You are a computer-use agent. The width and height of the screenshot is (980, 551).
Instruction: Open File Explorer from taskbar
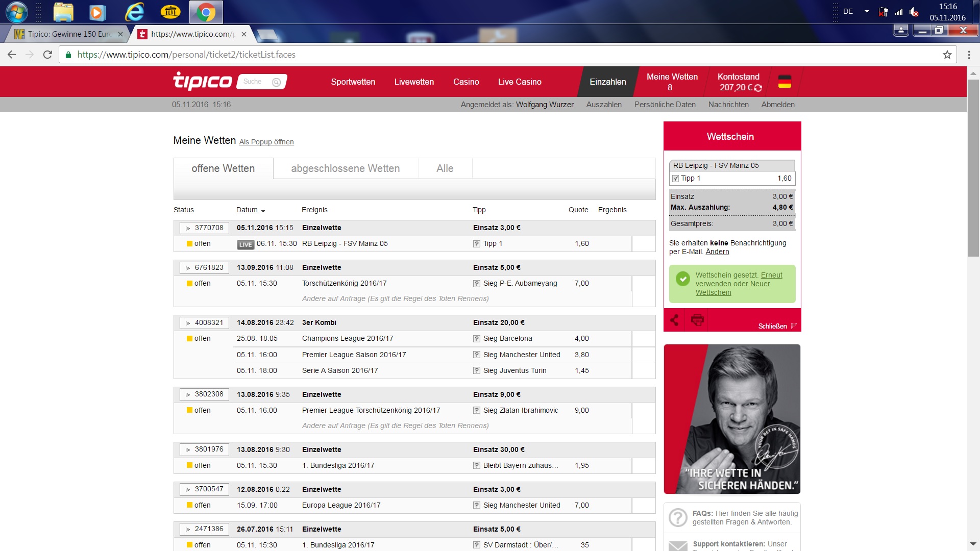pyautogui.click(x=63, y=12)
